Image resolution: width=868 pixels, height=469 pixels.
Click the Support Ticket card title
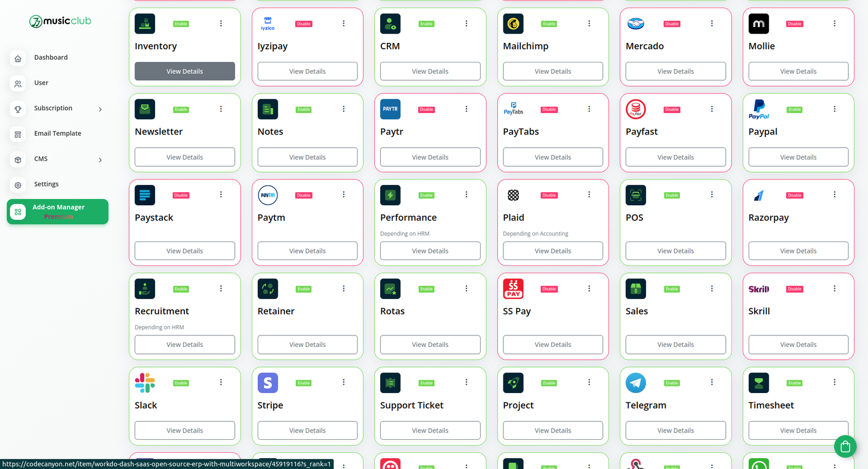tap(412, 405)
